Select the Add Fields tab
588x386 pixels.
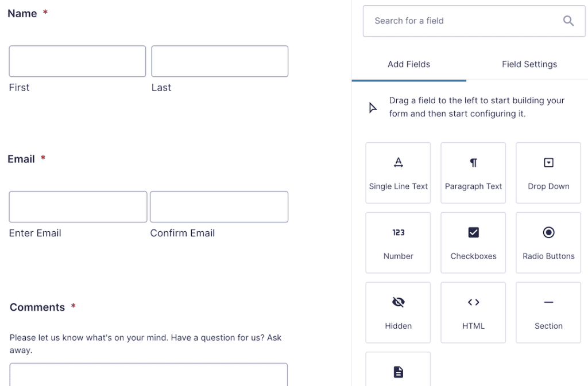[408, 64]
